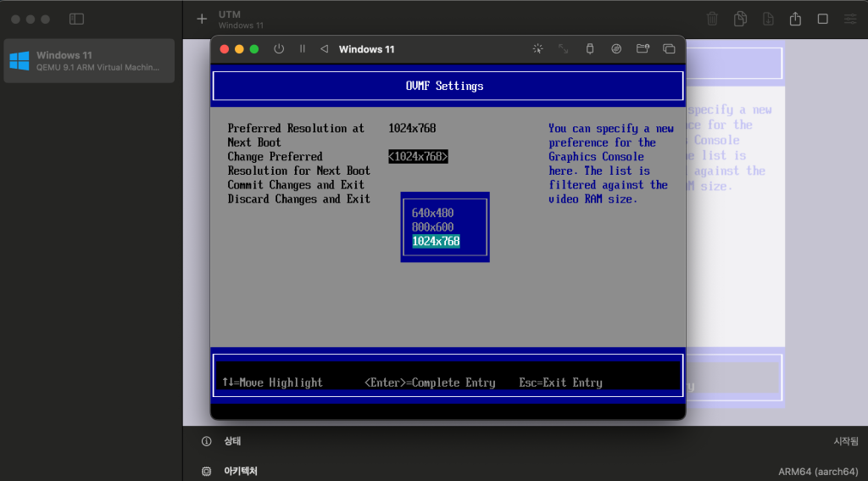
Task: Click Commit Changes and Exit
Action: pyautogui.click(x=296, y=185)
